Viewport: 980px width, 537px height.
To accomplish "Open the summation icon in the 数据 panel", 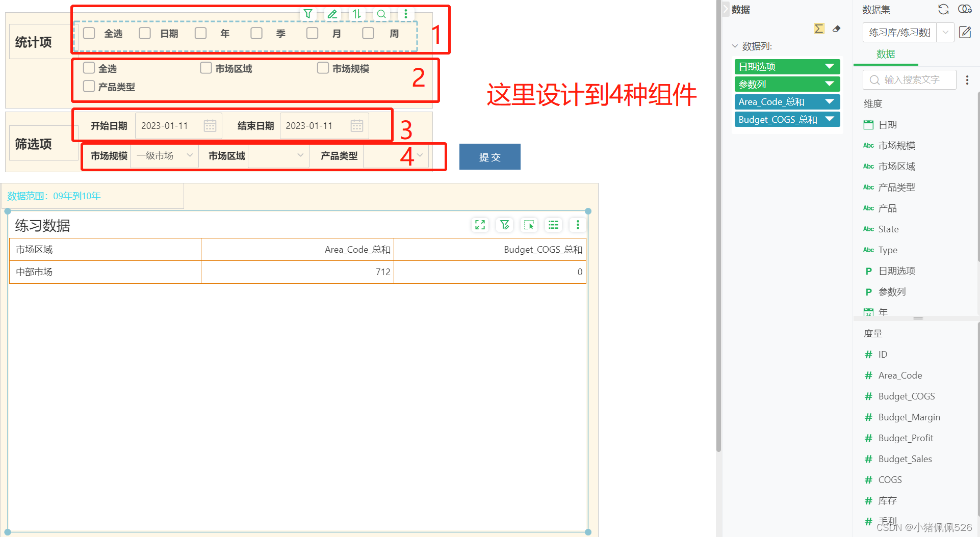I will pyautogui.click(x=819, y=29).
